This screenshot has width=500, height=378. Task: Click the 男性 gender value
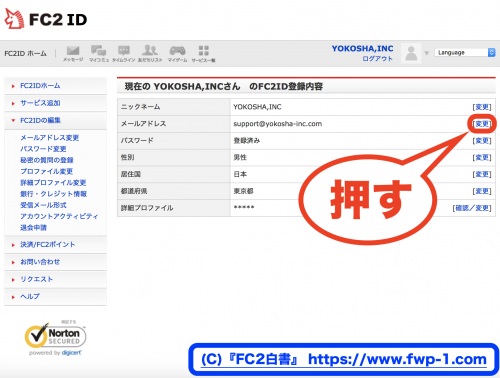coord(240,157)
